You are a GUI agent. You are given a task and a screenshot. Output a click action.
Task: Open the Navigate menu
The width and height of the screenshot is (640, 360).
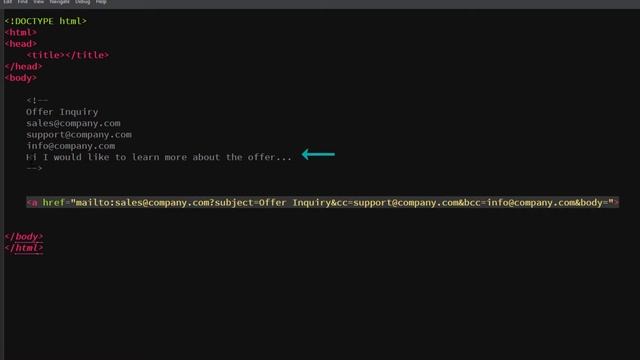pyautogui.click(x=59, y=2)
